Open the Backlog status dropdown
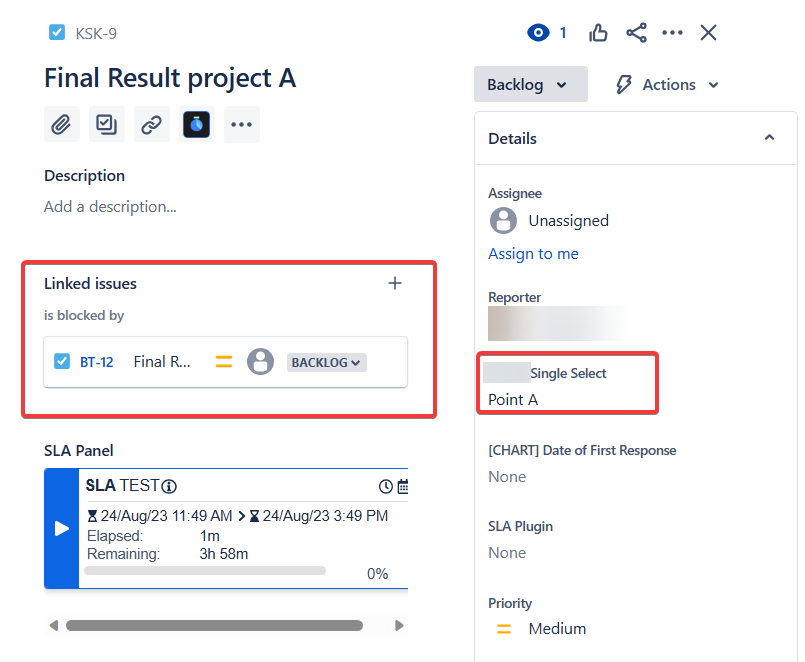 coord(531,84)
